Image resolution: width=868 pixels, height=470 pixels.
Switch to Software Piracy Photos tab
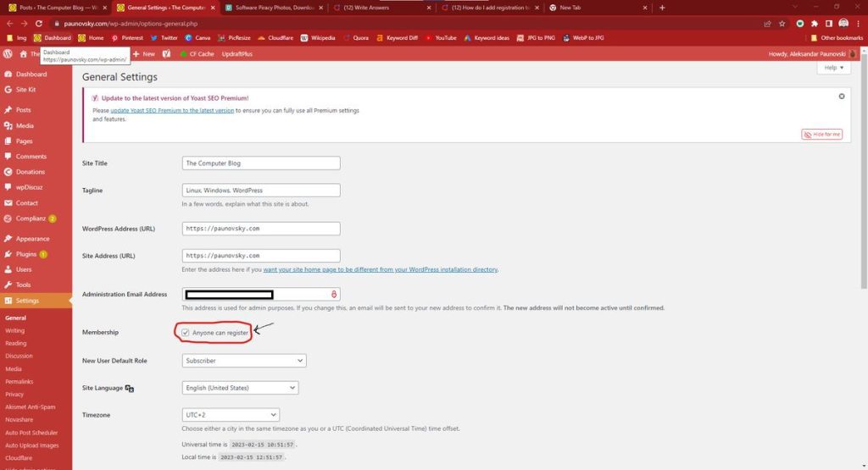274,8
